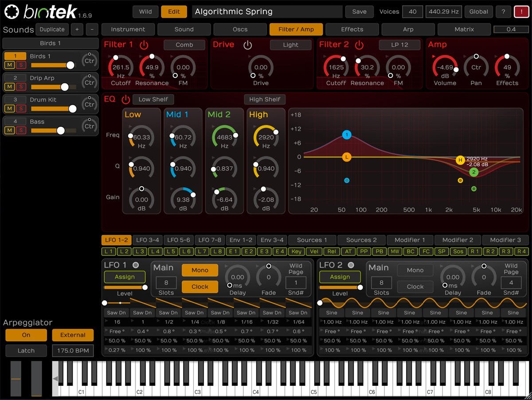Open first Sine waveform selector in LFO 2
Image resolution: width=532 pixels, height=400 pixels.
[332, 313]
